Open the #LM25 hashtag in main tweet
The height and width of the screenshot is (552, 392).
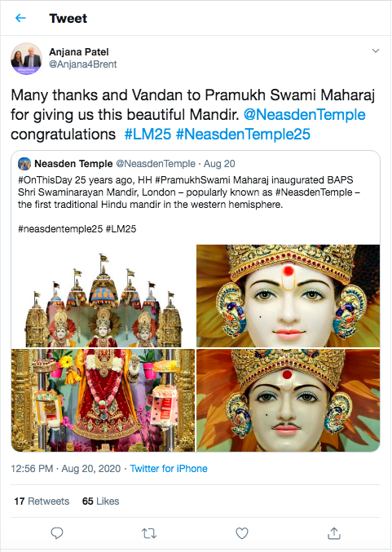148,135
